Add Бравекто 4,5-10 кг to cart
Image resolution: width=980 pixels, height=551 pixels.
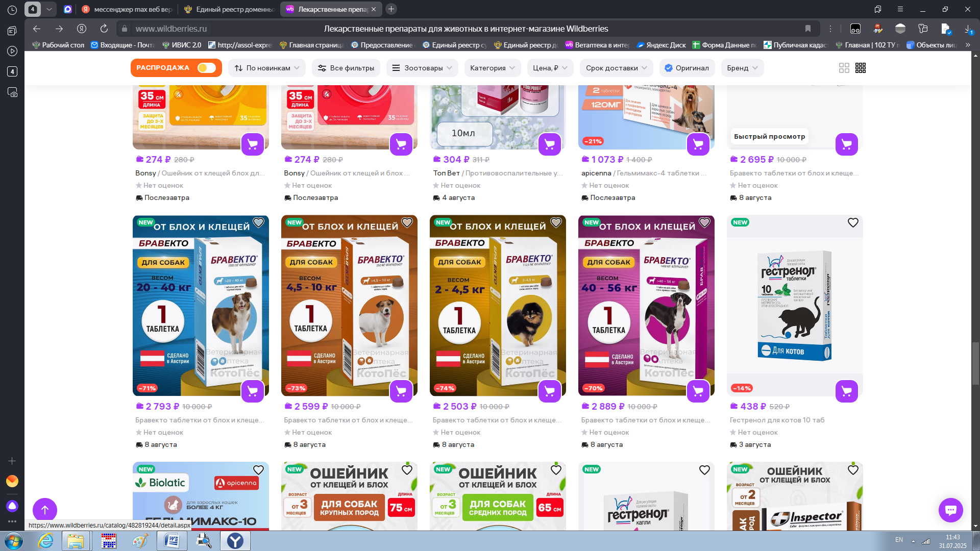pos(401,391)
